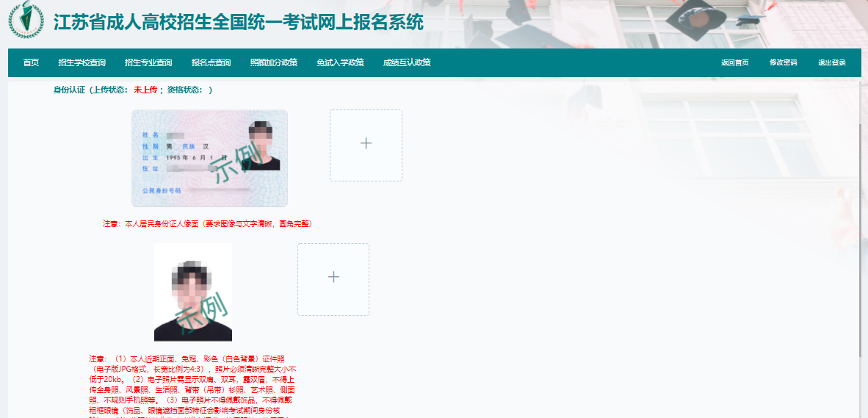Open the 成绩互认政策 menu item
This screenshot has height=418, width=868.
coord(407,63)
